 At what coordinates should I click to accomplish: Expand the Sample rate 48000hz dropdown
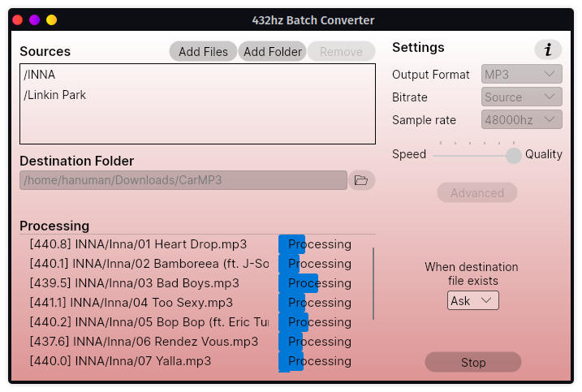point(521,119)
